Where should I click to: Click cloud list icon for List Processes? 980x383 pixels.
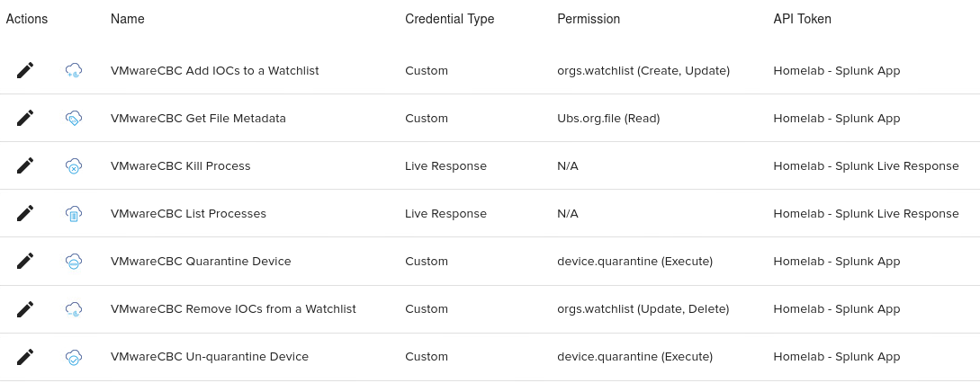[74, 213]
